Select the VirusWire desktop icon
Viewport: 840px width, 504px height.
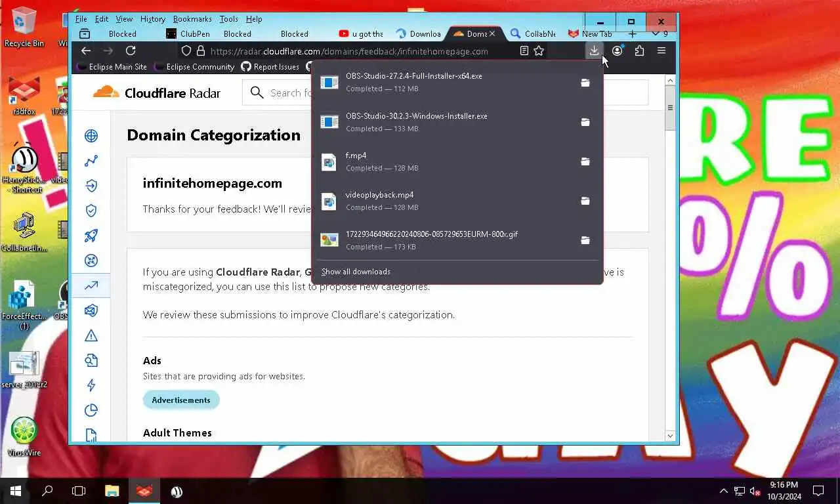click(24, 436)
